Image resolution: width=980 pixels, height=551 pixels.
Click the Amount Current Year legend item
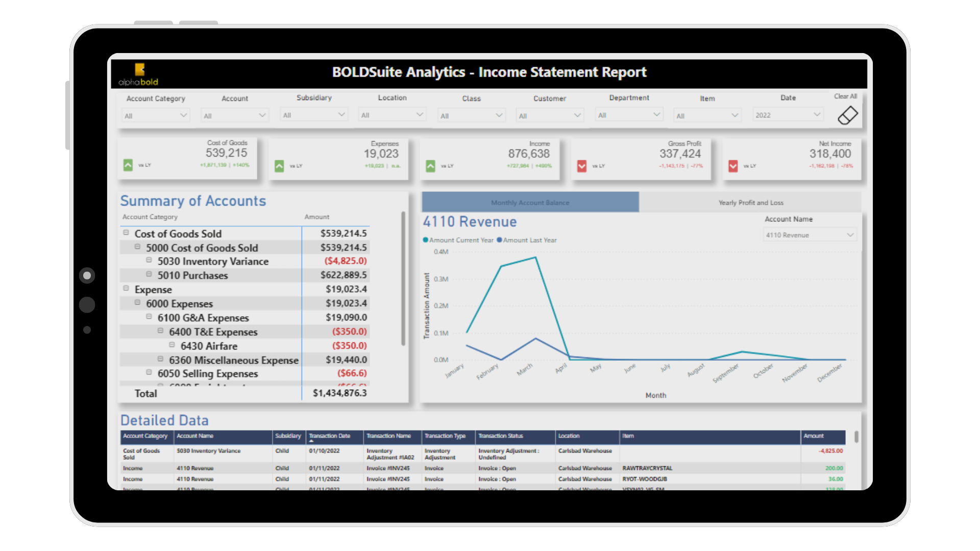pos(458,240)
